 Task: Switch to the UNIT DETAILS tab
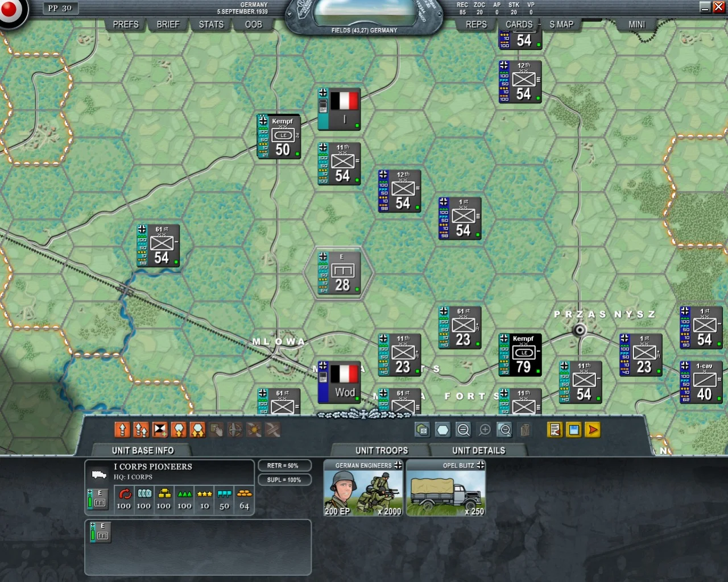pyautogui.click(x=478, y=450)
